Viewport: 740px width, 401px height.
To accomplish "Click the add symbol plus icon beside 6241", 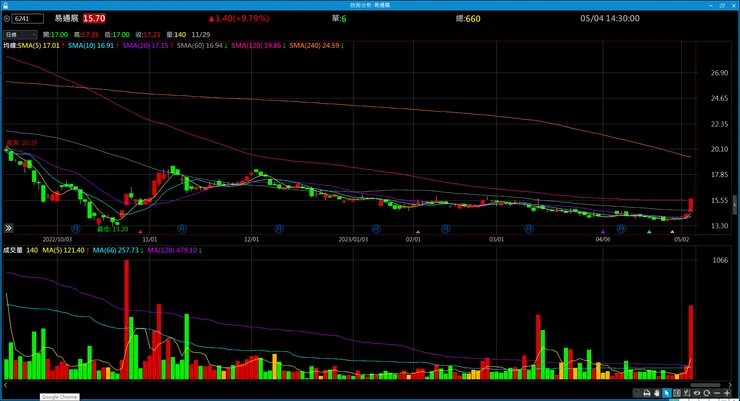I will [x=7, y=18].
